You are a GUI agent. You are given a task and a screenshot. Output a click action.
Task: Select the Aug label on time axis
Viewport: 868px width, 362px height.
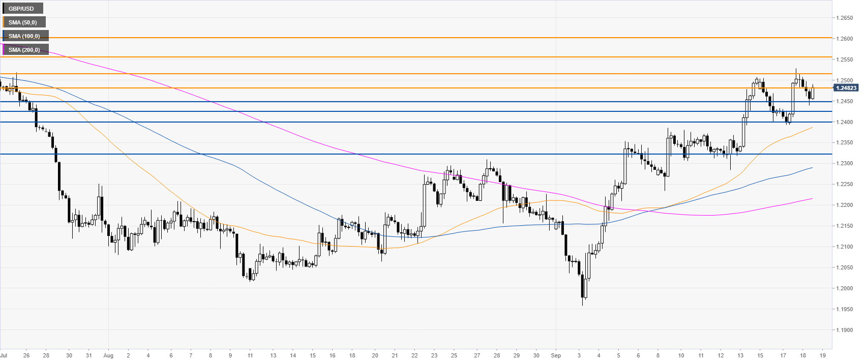pyautogui.click(x=108, y=355)
